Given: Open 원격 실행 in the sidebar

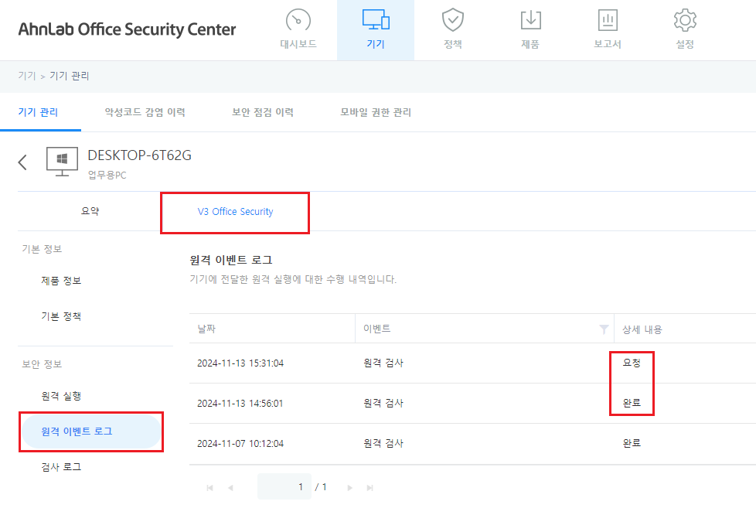Looking at the screenshot, I should 61,396.
